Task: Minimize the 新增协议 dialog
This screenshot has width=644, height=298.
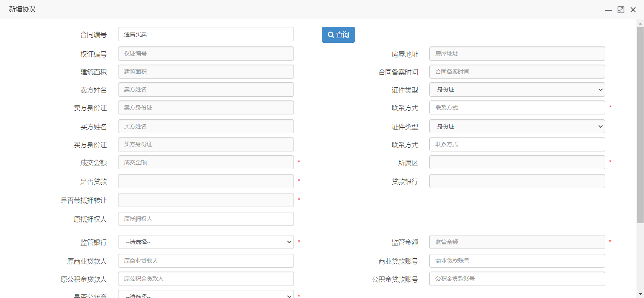Action: (x=608, y=10)
